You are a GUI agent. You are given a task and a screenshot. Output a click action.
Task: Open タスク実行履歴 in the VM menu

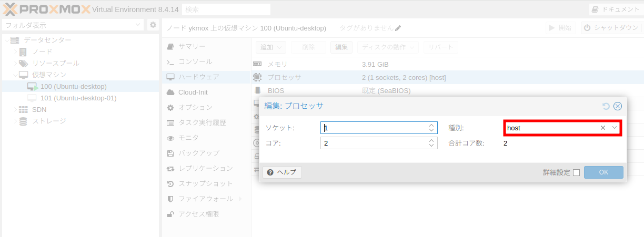coord(206,122)
